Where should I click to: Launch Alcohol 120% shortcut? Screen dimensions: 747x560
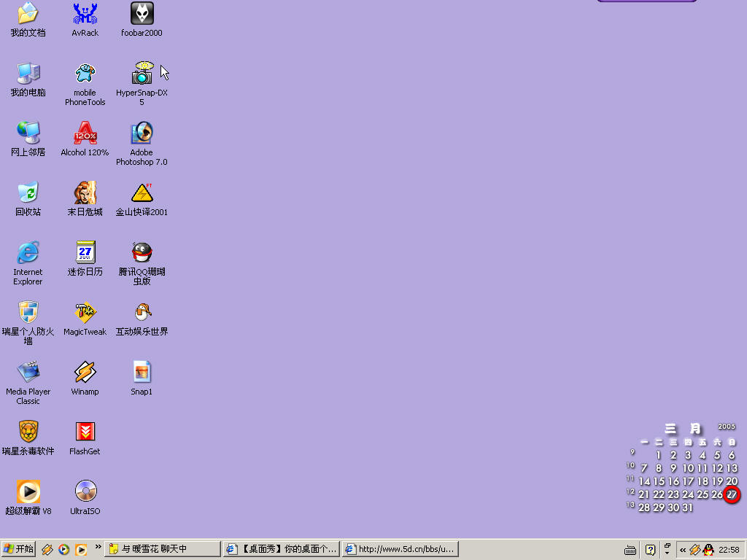pos(85,133)
